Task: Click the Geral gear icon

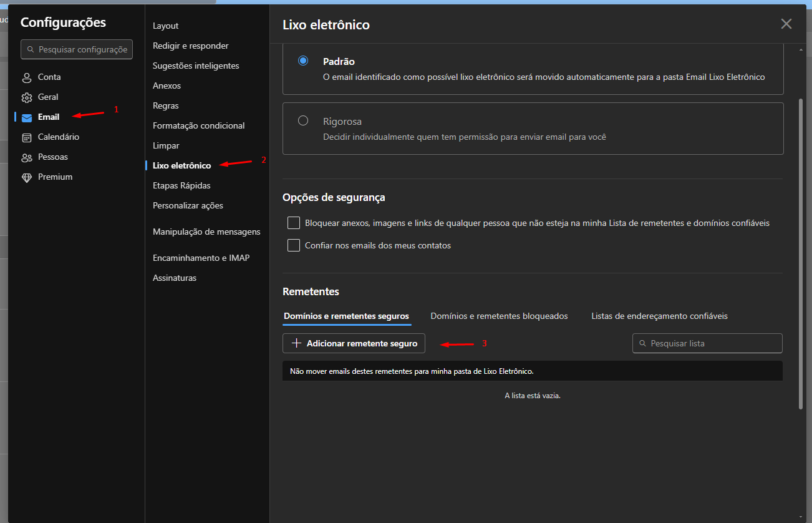Action: pos(26,97)
